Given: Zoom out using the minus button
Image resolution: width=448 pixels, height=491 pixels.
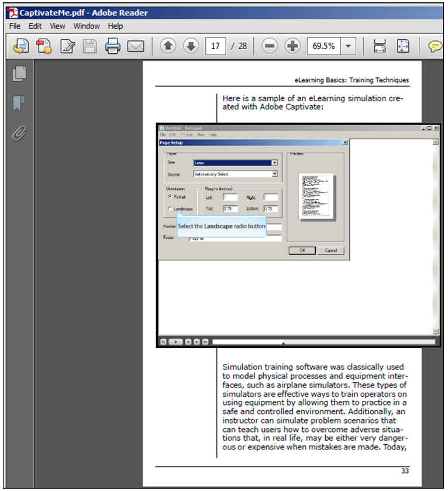Looking at the screenshot, I should [270, 46].
